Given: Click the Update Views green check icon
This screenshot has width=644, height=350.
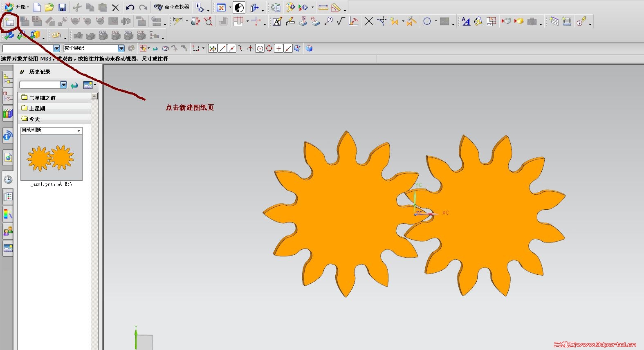Looking at the screenshot, I should [8, 36].
